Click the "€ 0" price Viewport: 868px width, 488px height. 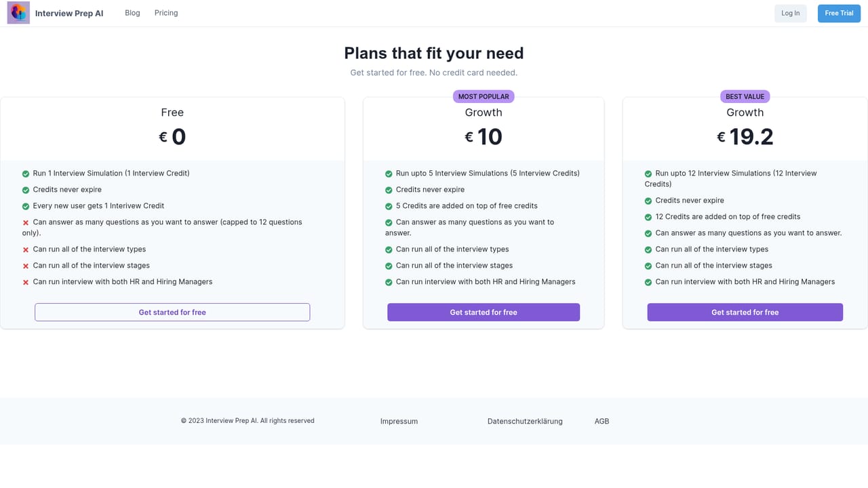pyautogui.click(x=172, y=137)
